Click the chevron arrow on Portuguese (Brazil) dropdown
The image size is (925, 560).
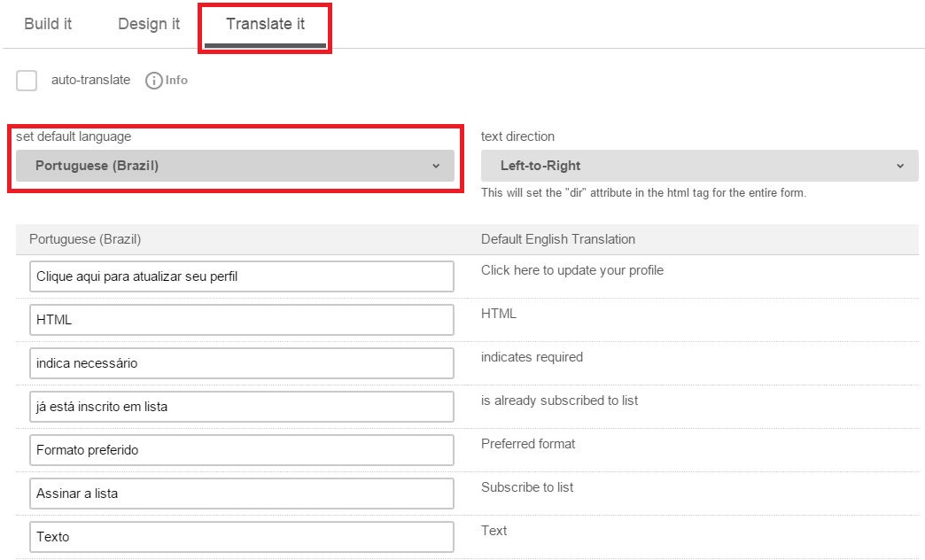click(436, 166)
